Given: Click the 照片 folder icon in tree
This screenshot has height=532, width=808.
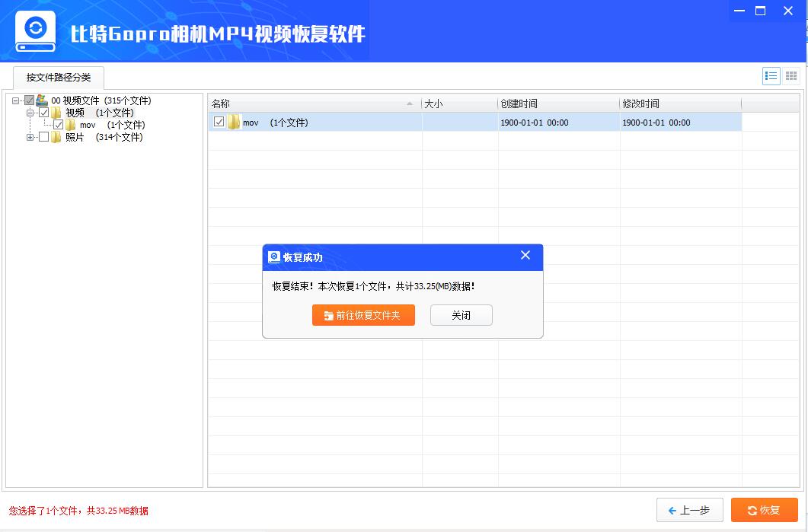Looking at the screenshot, I should (56, 137).
